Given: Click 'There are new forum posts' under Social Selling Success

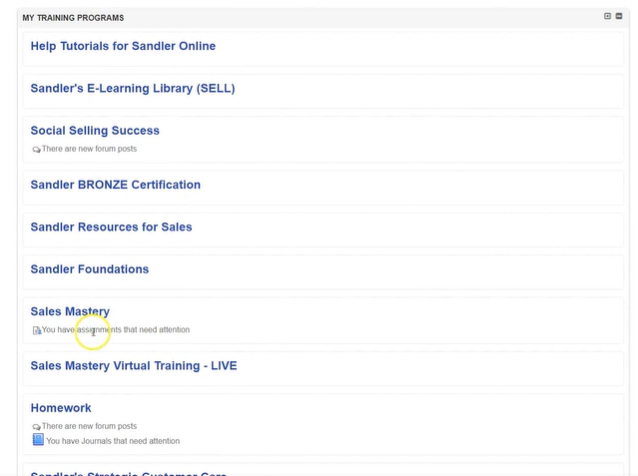Looking at the screenshot, I should coord(89,149).
